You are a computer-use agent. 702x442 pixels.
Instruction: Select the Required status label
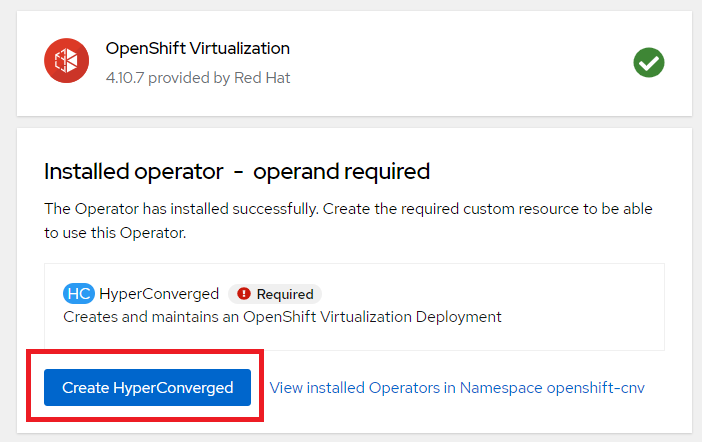point(275,294)
